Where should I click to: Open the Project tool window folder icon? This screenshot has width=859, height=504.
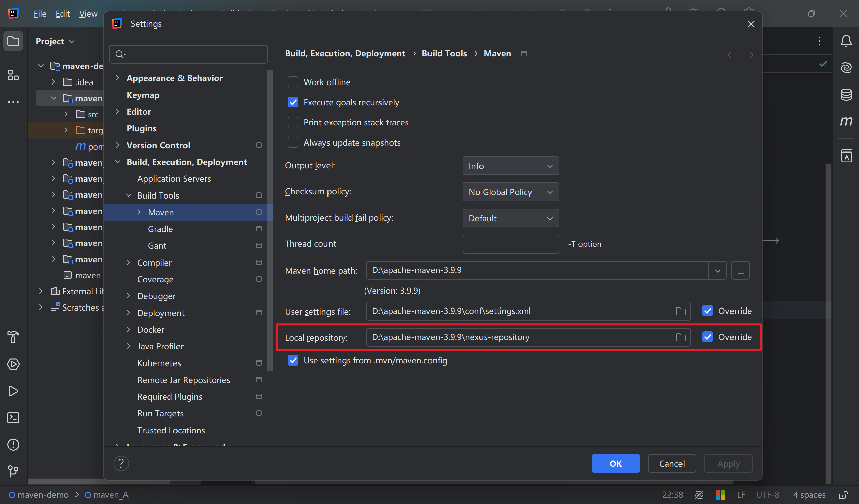13,41
